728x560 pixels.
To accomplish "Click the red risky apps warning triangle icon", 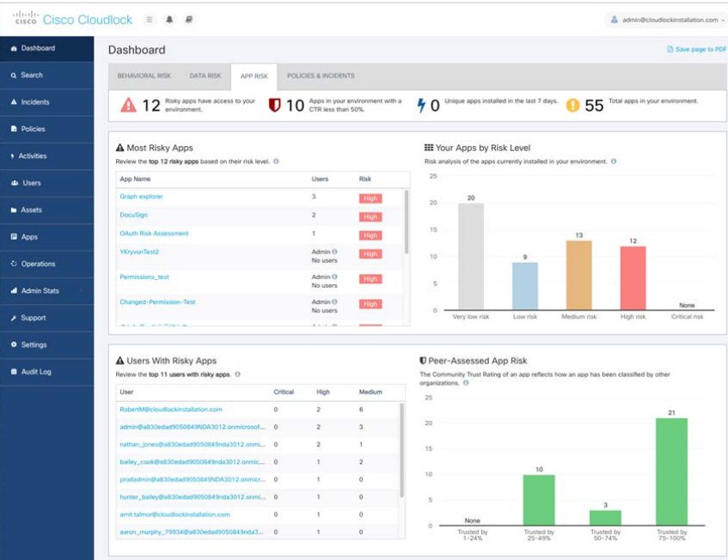I will [x=129, y=106].
